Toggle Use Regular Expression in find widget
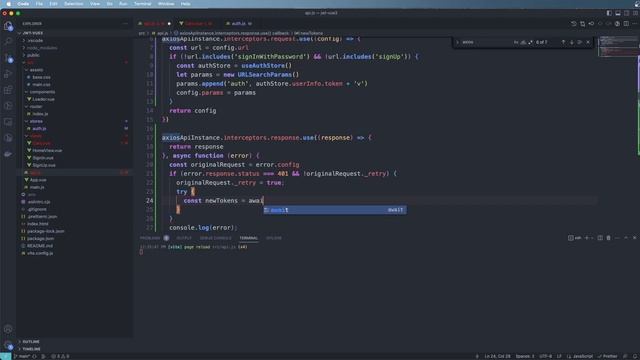 click(x=531, y=42)
